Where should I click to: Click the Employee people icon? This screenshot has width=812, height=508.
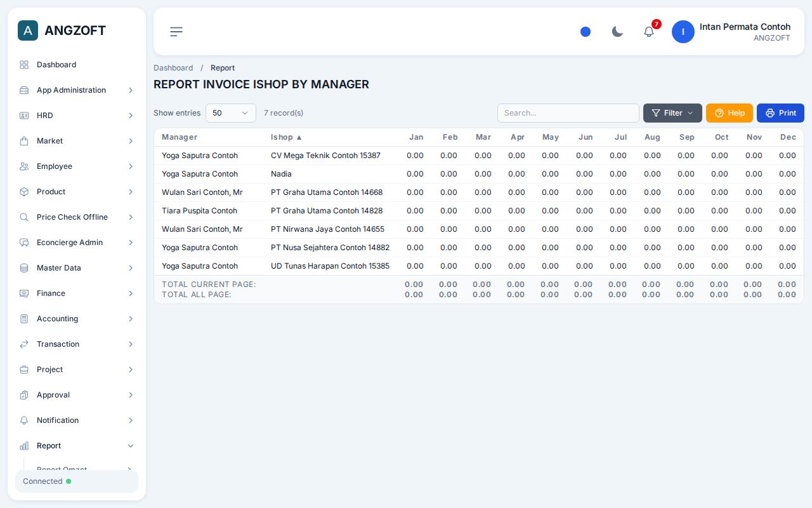(x=24, y=166)
